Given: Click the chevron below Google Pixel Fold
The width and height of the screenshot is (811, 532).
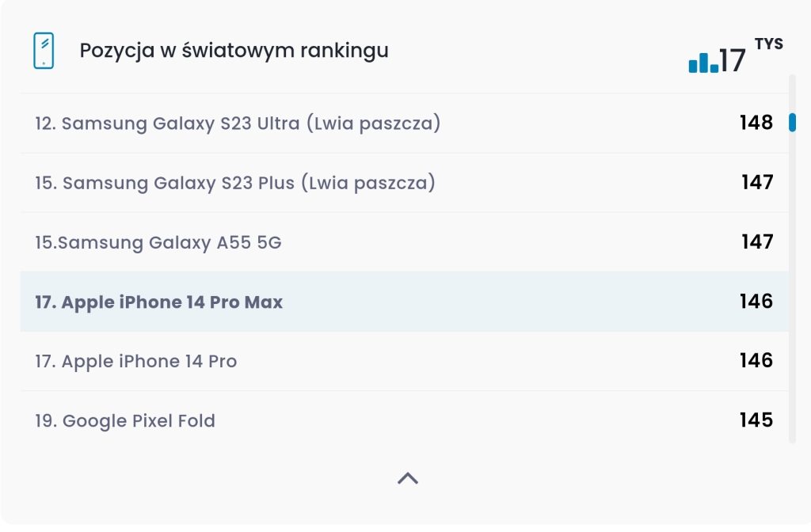Looking at the screenshot, I should (407, 477).
